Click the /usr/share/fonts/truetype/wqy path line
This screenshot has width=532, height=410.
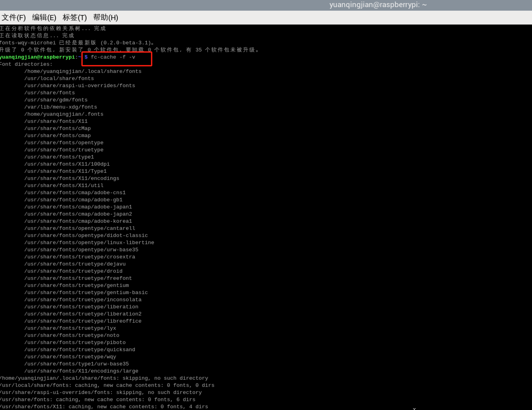coord(70,357)
